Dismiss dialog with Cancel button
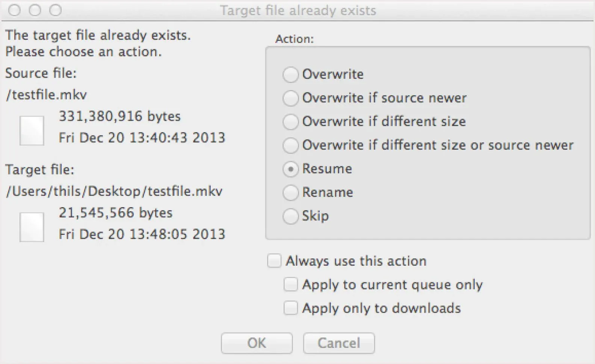 [339, 343]
